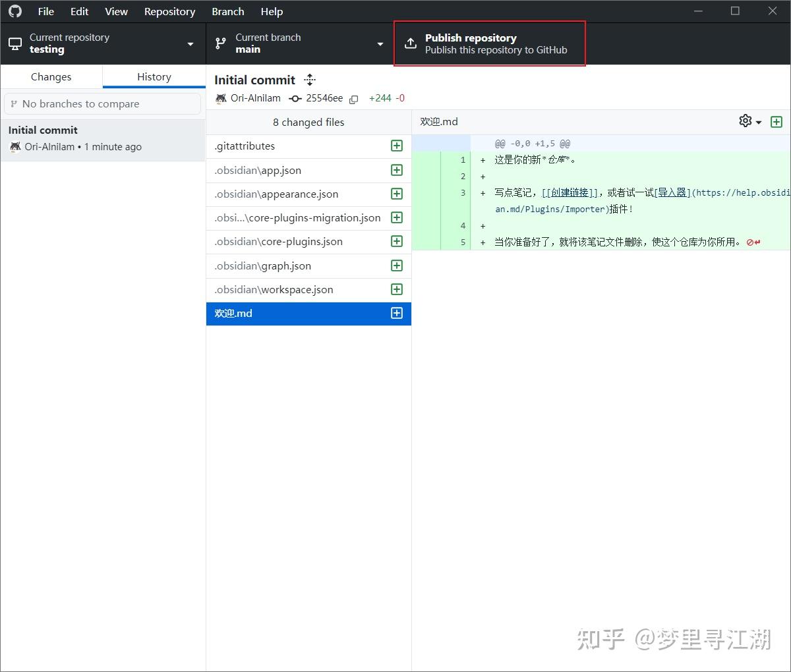Click the gear icon above the diff view
Image resolution: width=791 pixels, height=672 pixels.
(x=744, y=121)
